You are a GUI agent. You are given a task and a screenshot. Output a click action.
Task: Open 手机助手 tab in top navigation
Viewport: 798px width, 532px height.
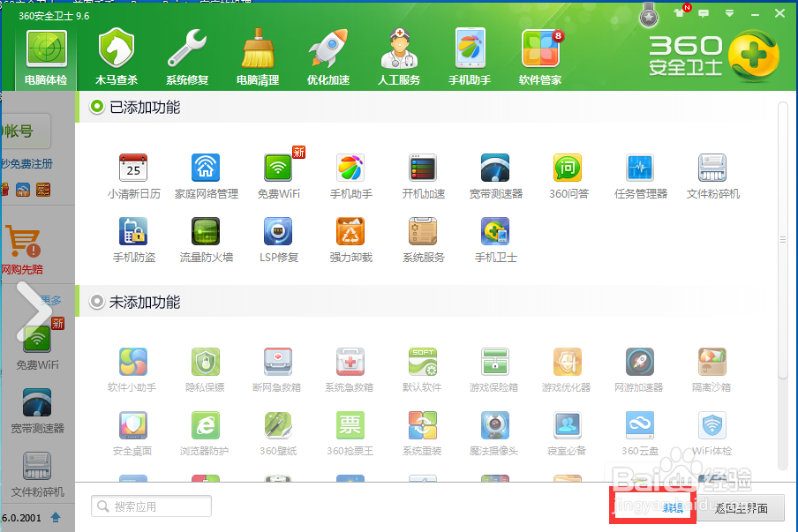[470, 57]
